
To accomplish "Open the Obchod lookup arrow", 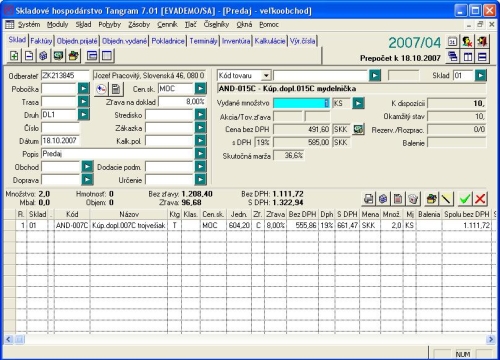I will tap(87, 166).
